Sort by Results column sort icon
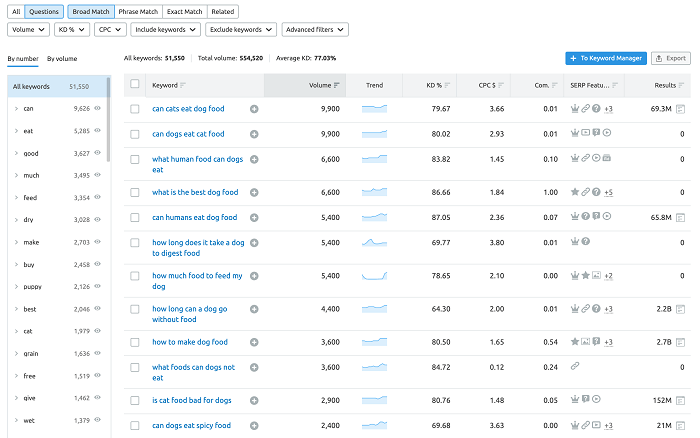 point(681,85)
